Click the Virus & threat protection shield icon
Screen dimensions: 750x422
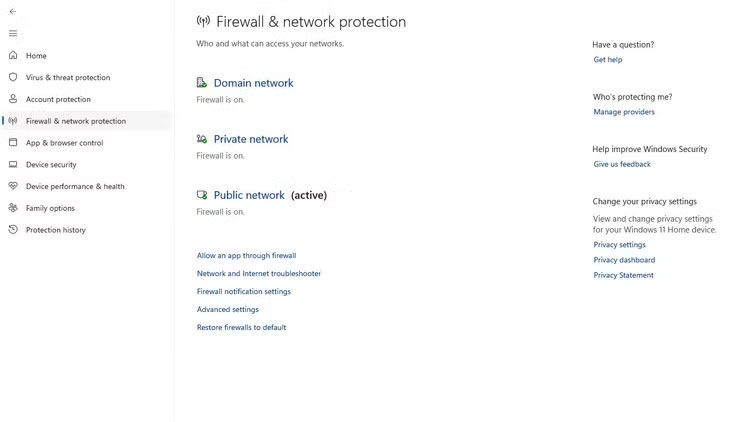(13, 77)
